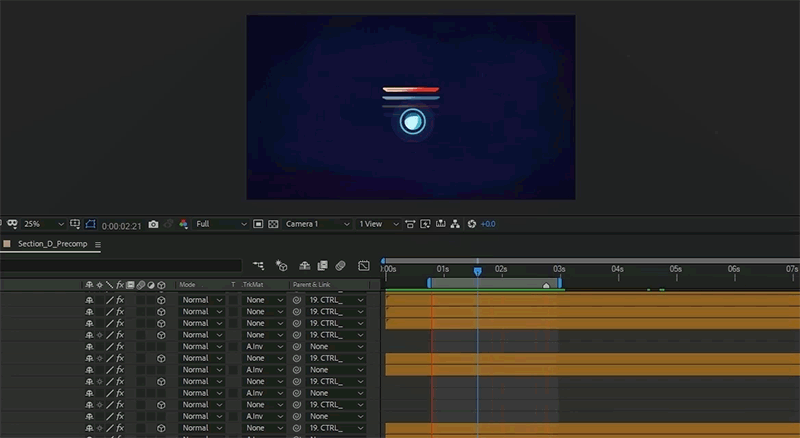Open the Graph Editor
This screenshot has height=438, width=800.
(364, 265)
